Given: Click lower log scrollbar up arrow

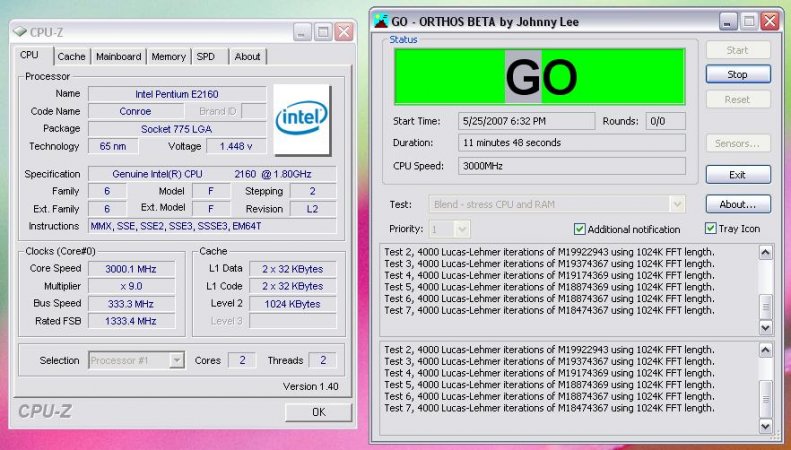Looking at the screenshot, I should (x=766, y=350).
